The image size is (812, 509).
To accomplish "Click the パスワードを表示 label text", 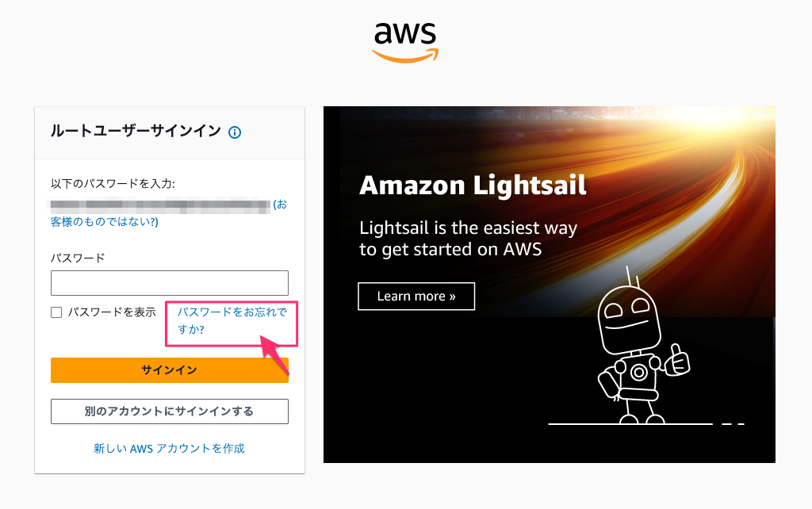I will tap(112, 312).
